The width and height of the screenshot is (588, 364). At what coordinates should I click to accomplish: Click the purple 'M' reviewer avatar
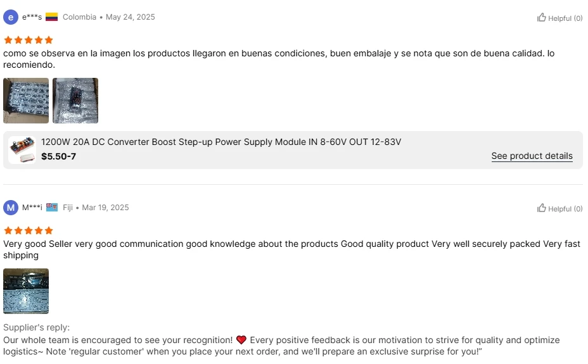[11, 208]
